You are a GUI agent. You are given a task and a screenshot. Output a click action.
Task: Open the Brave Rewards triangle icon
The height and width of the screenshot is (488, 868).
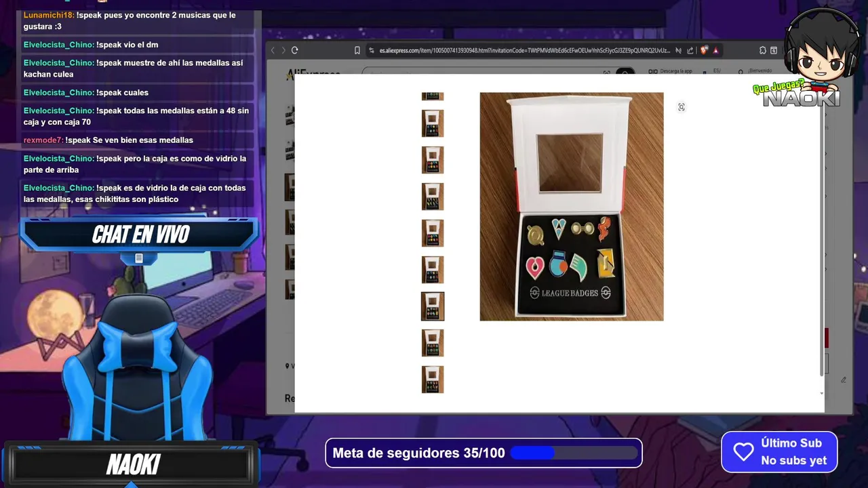[716, 50]
